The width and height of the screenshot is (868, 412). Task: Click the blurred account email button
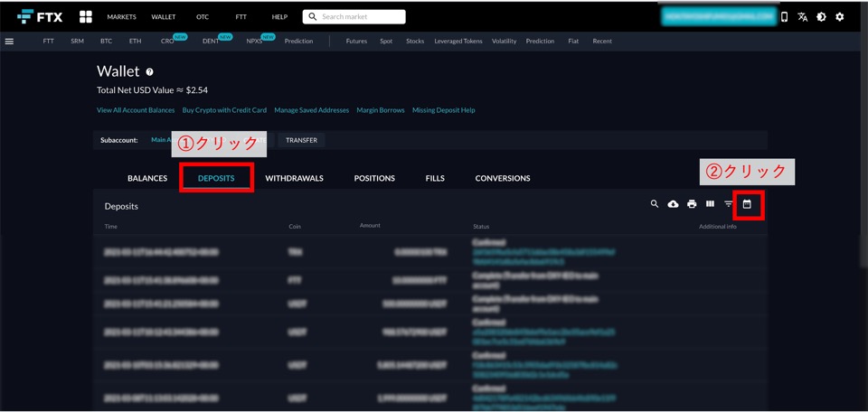719,16
